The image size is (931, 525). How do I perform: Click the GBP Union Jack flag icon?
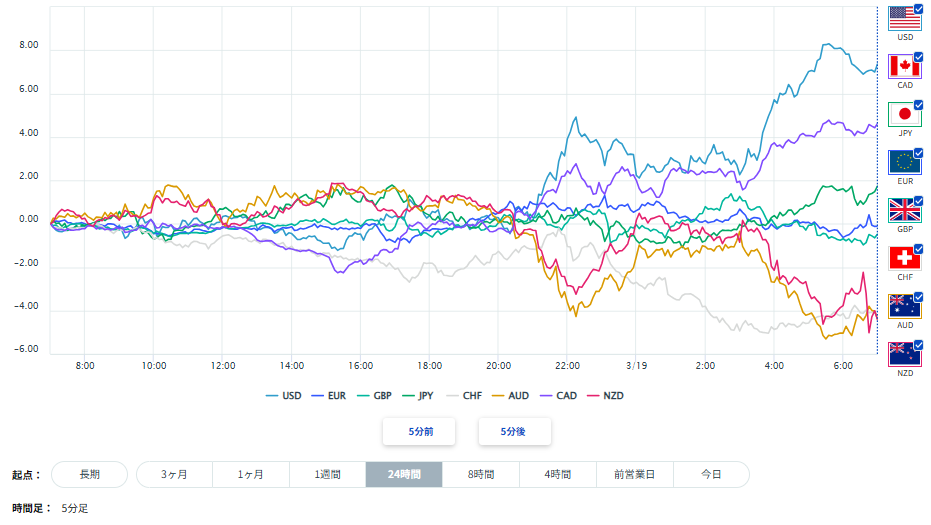pyautogui.click(x=904, y=210)
